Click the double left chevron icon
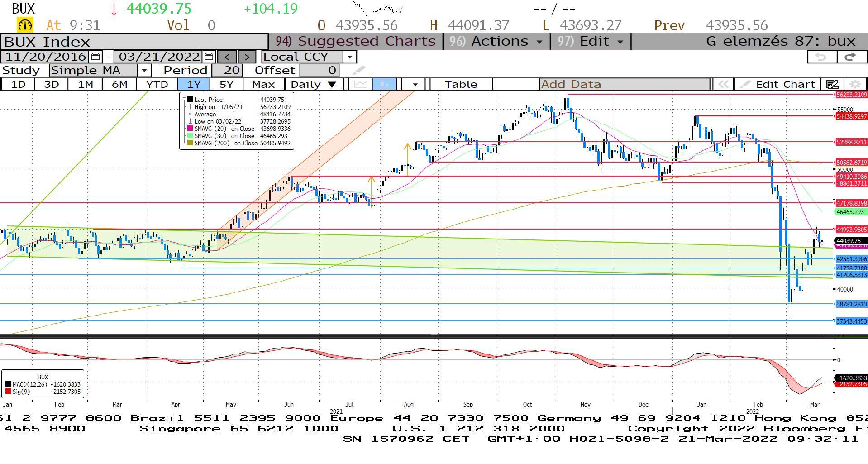 [x=723, y=84]
